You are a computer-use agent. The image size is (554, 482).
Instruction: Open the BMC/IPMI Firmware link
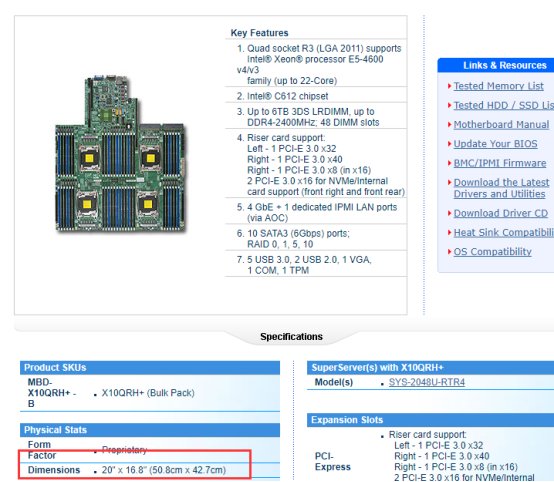[x=500, y=163]
